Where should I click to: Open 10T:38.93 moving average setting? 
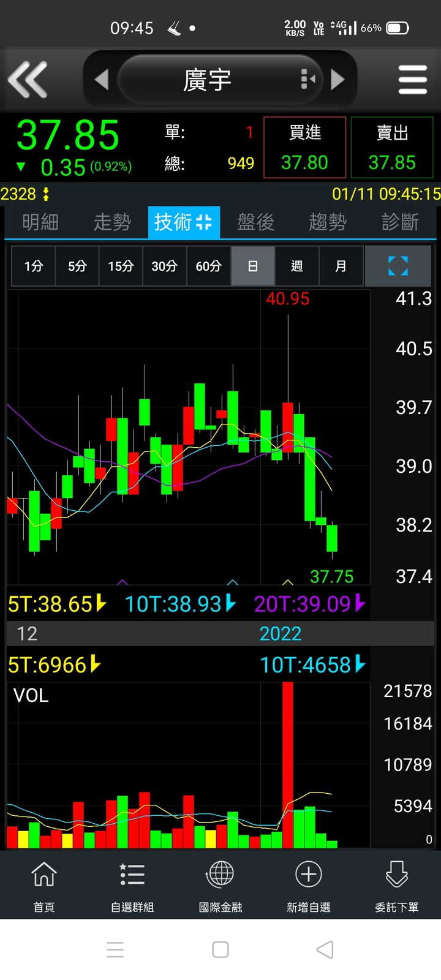180,604
